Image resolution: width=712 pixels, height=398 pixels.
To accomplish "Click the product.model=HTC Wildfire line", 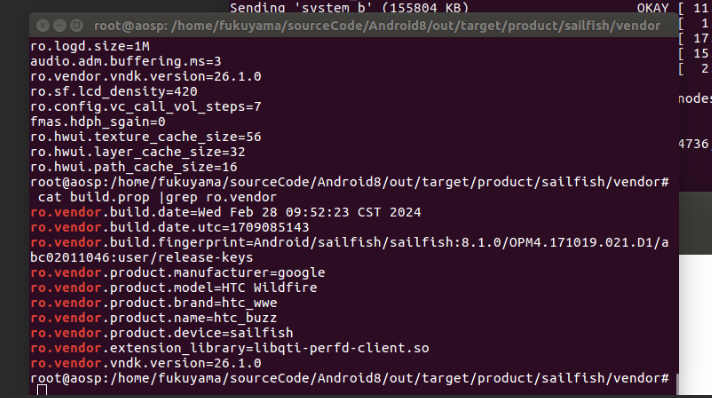I will point(174,288).
